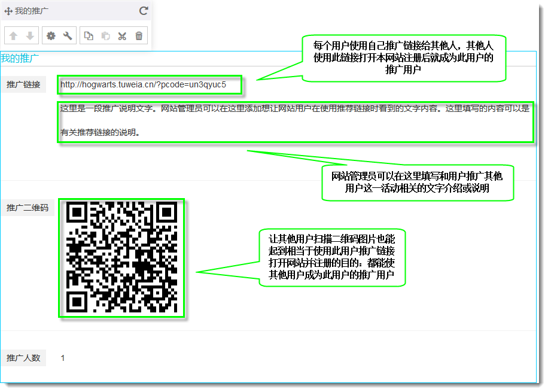Copy the module using the copy icon
Screen dimensions: 548x392
tap(89, 36)
